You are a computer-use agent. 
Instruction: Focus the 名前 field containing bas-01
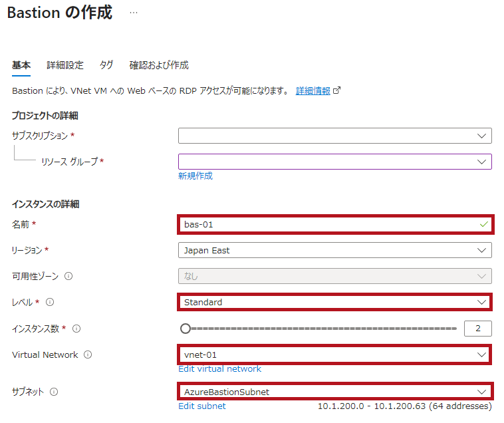point(335,224)
